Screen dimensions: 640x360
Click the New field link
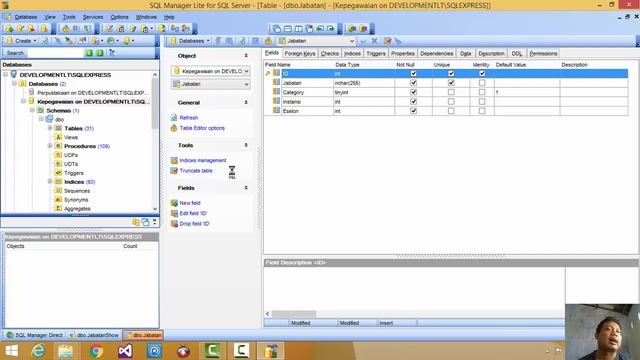190,203
